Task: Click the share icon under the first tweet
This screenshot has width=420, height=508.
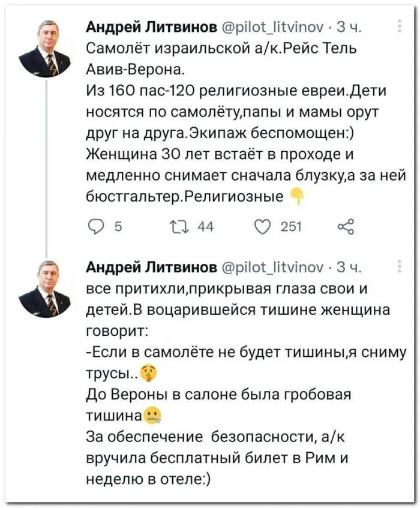Action: pyautogui.click(x=346, y=226)
